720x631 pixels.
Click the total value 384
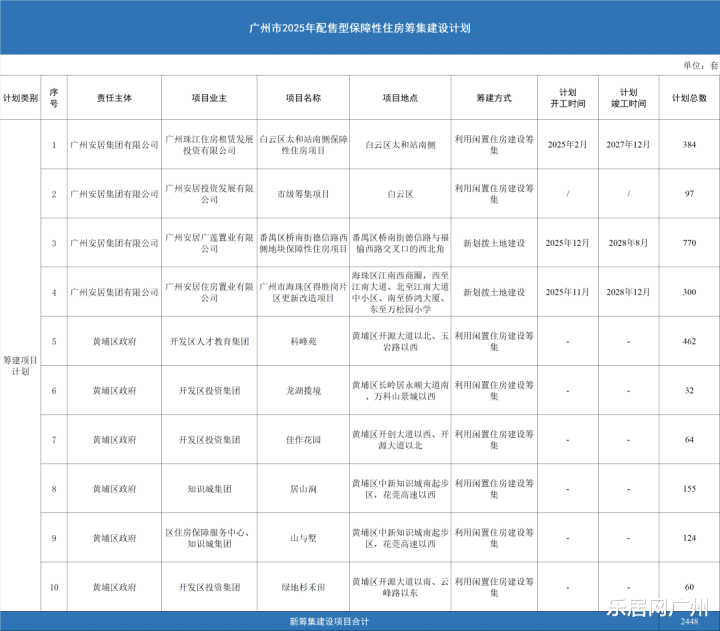click(689, 145)
